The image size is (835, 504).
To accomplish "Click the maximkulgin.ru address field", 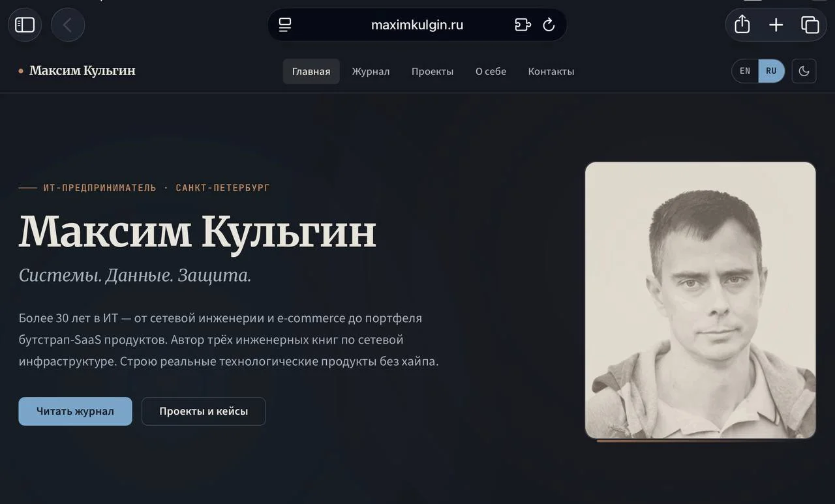I will click(417, 25).
